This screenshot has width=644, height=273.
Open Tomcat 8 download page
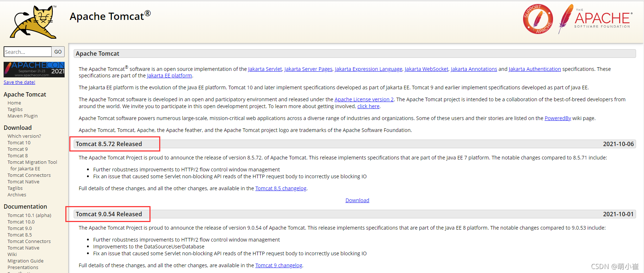click(x=18, y=156)
